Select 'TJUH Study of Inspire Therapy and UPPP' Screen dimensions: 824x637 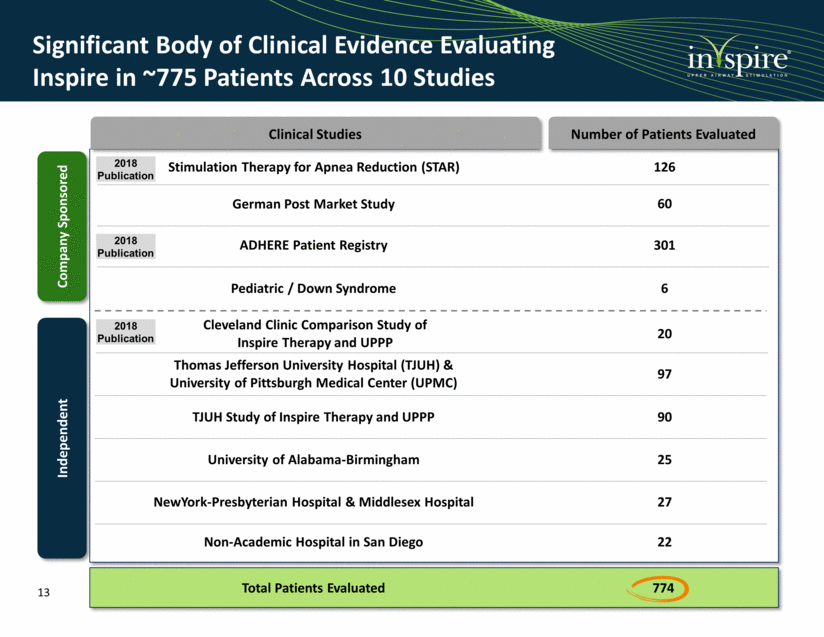pos(313,417)
